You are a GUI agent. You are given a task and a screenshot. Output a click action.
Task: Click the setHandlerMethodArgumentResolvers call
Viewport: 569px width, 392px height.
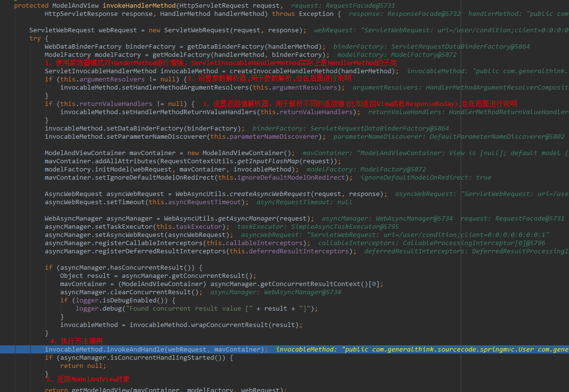pyautogui.click(x=185, y=87)
